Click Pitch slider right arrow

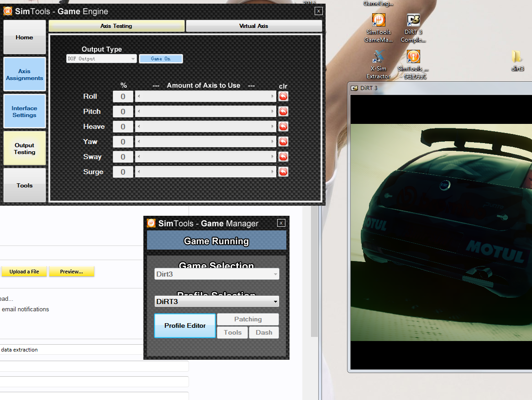tap(273, 112)
